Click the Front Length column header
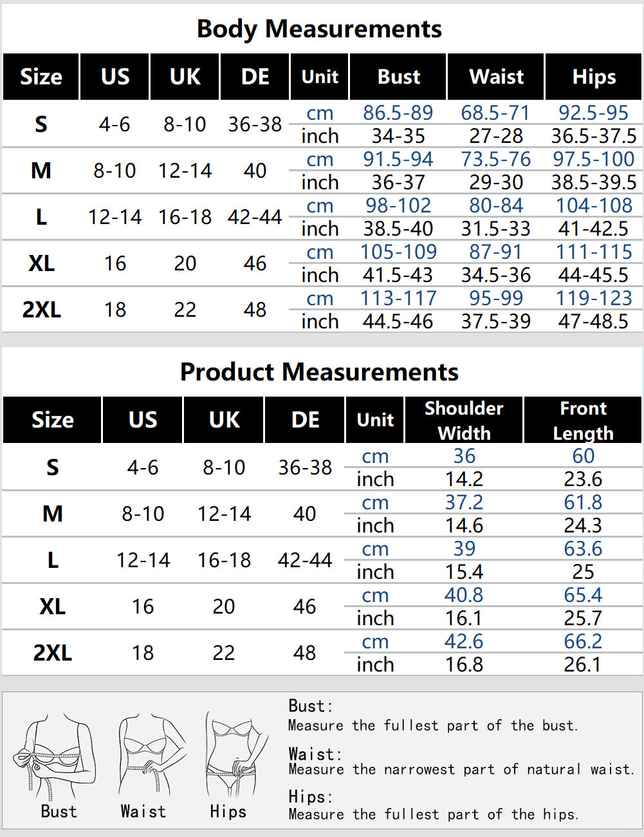The image size is (644, 837). click(583, 420)
